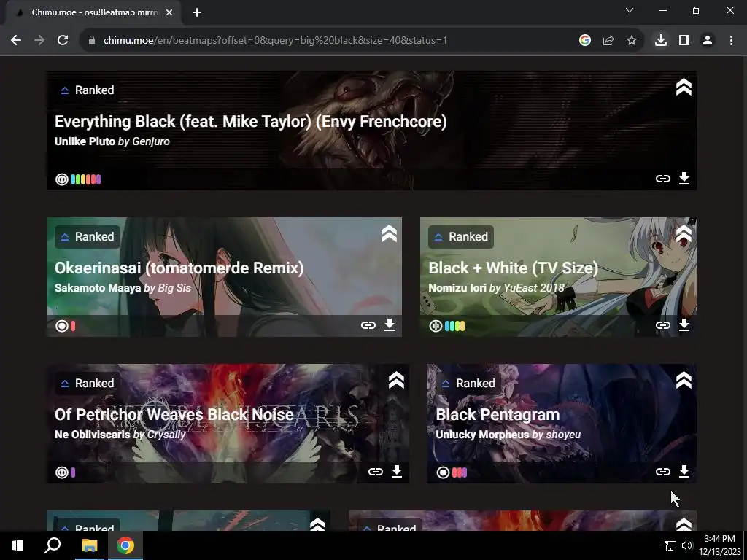Download Okaerinasai (tomatomerde Remix) beatmap
This screenshot has height=560, width=747.
click(390, 324)
